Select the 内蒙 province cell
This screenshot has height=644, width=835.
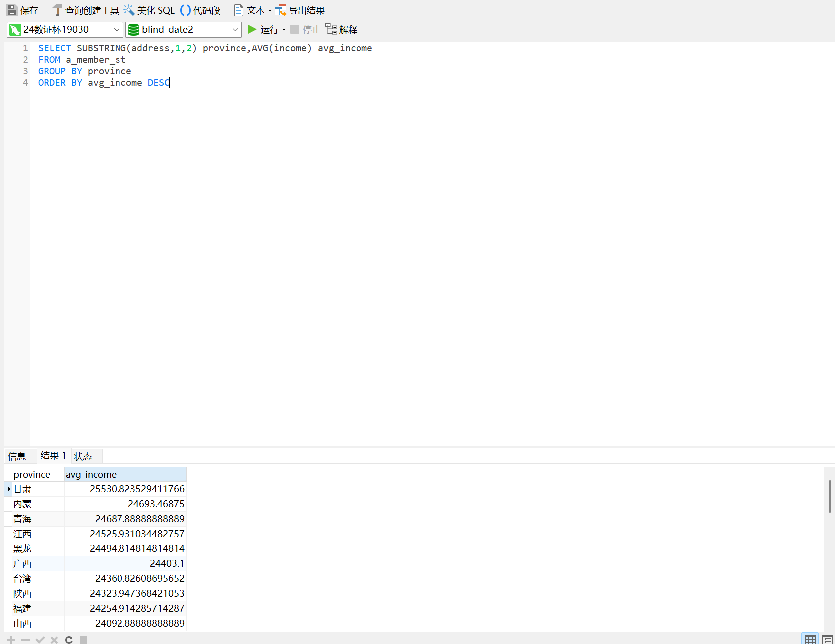[x=38, y=504]
